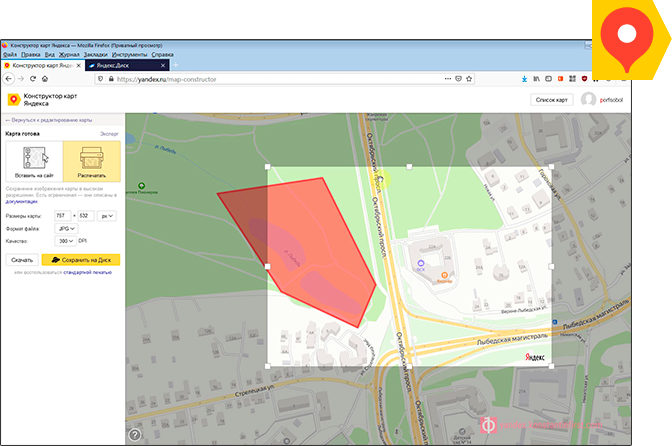672x446 pixels.
Task: Open the Закладки menu
Action: (x=96, y=54)
